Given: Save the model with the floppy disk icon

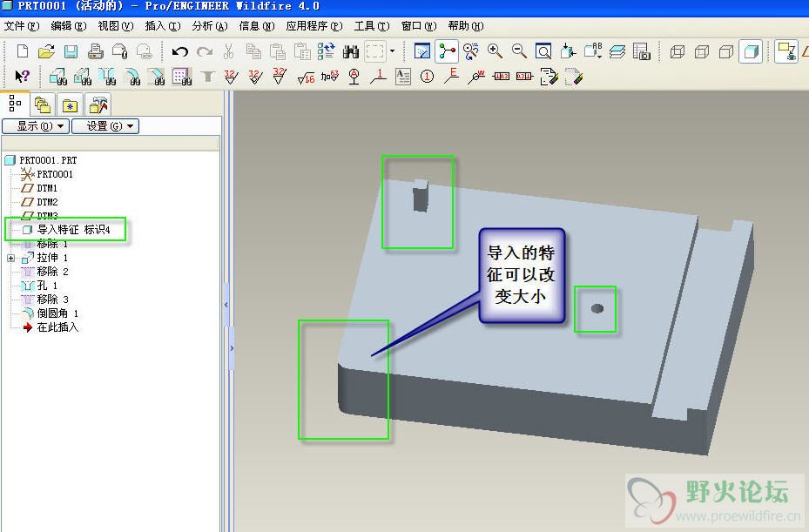Looking at the screenshot, I should pyautogui.click(x=71, y=51).
